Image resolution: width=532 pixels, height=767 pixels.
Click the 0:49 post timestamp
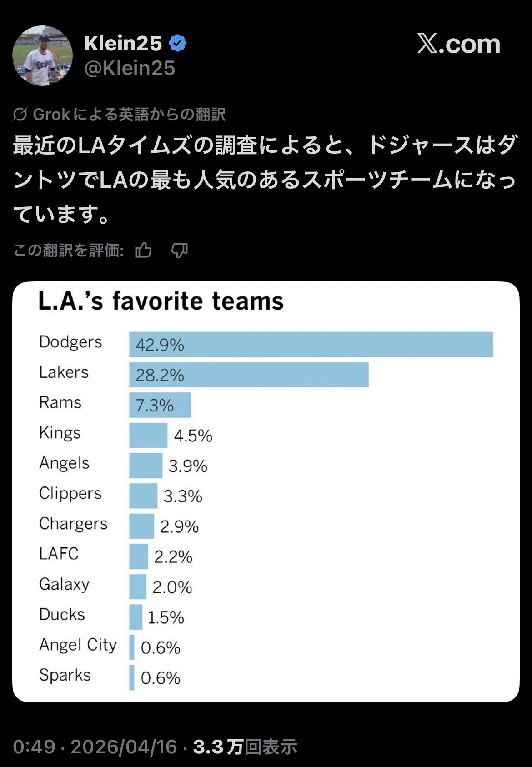34,747
